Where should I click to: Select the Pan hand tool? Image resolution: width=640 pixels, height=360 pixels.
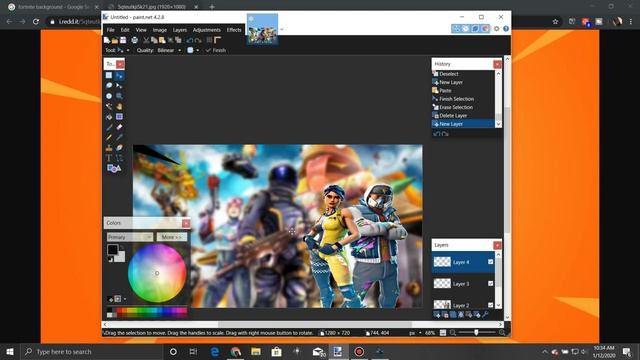click(119, 107)
